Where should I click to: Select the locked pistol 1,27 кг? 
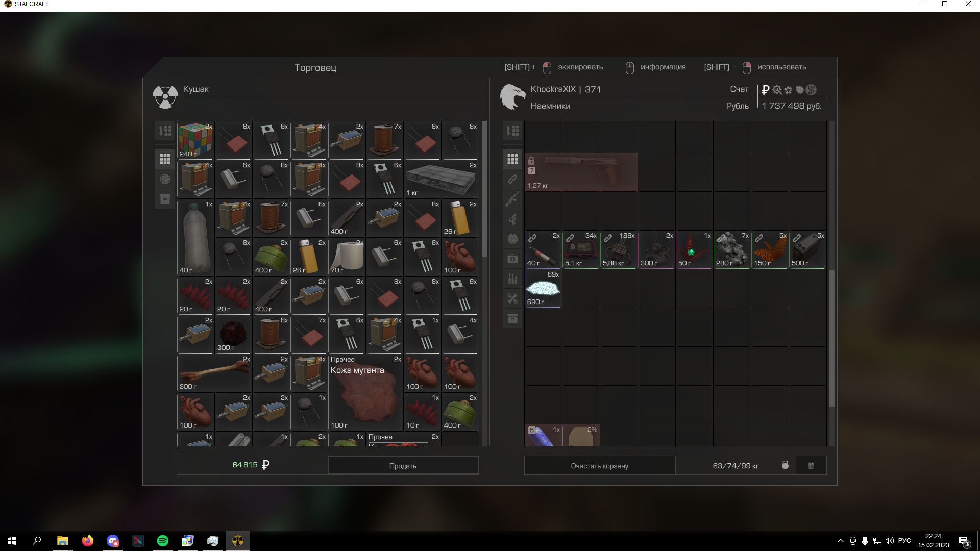581,172
